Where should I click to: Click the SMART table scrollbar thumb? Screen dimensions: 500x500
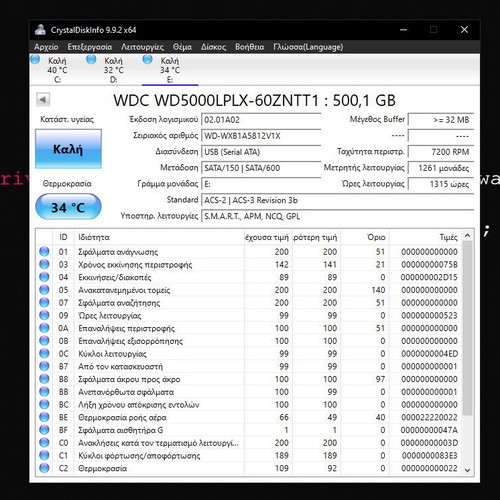click(467, 328)
